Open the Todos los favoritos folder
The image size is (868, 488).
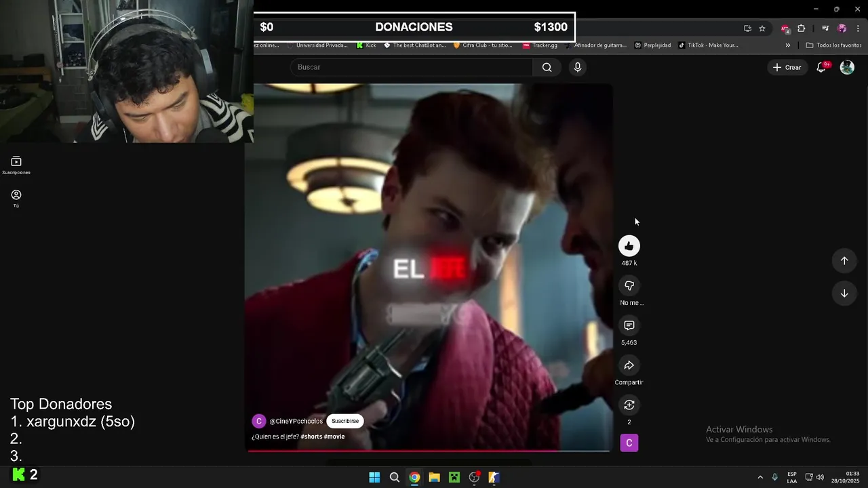click(x=833, y=45)
